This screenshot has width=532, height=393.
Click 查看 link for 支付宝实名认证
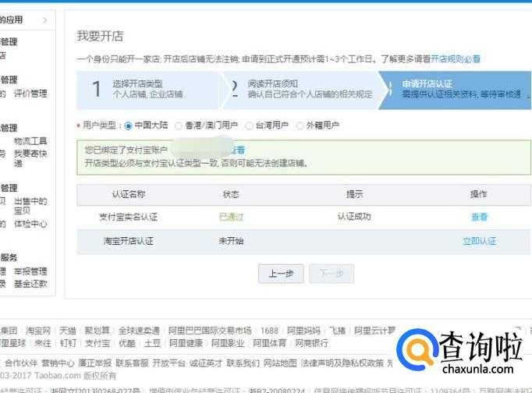click(479, 218)
